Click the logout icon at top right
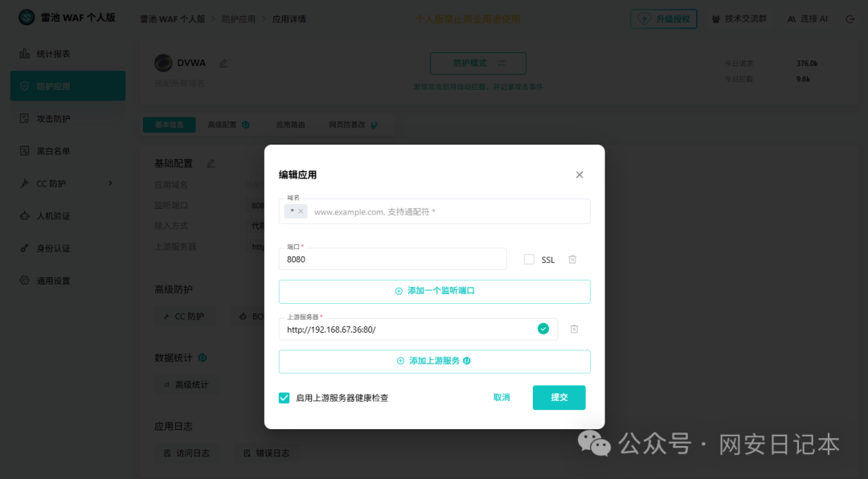 pyautogui.click(x=850, y=18)
